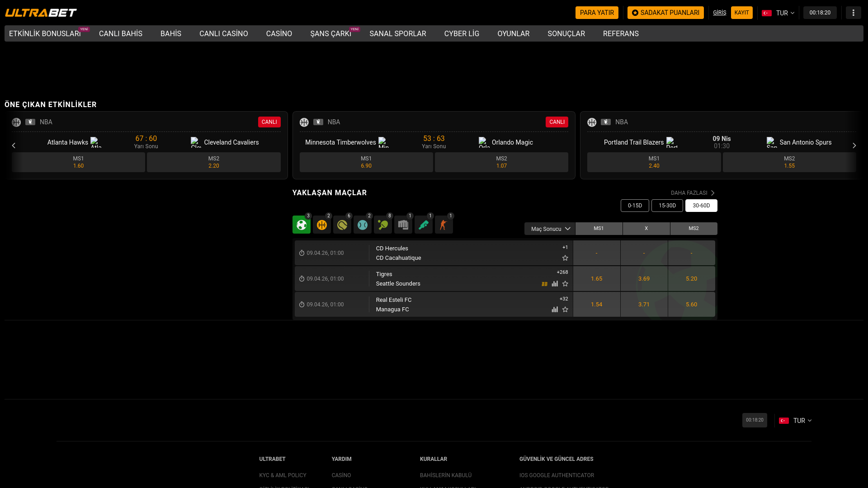
Task: Open REFERANS menu item
Action: point(621,34)
